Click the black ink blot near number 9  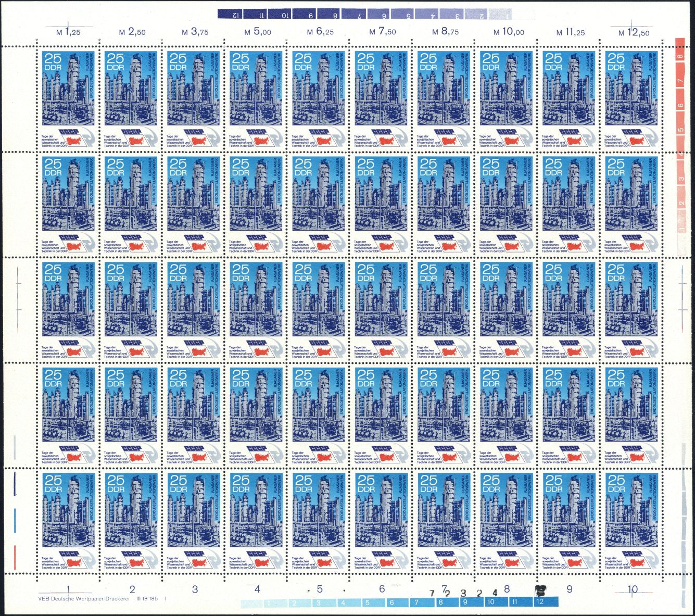pos(541,589)
